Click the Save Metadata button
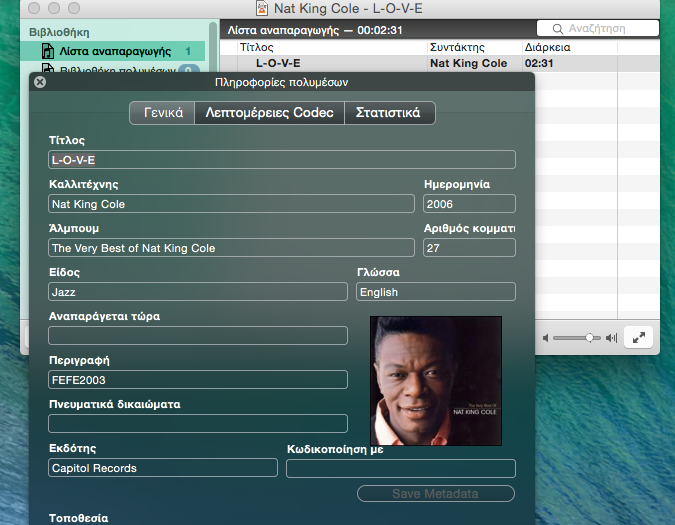The height and width of the screenshot is (525, 675). (x=436, y=494)
